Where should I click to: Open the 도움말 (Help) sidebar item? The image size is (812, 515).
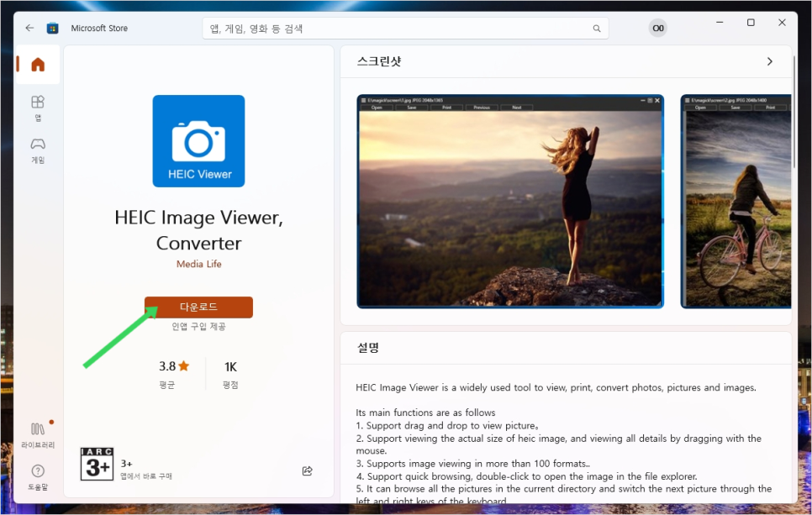coord(38,477)
